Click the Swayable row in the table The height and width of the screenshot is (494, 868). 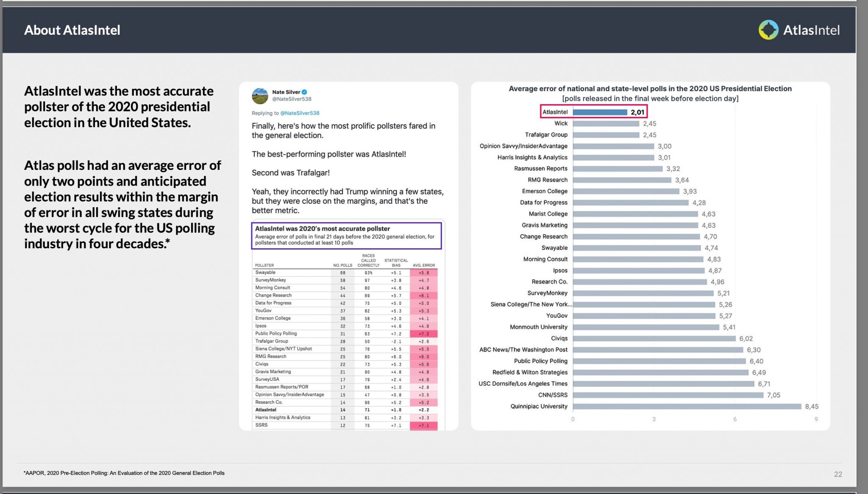tap(345, 273)
